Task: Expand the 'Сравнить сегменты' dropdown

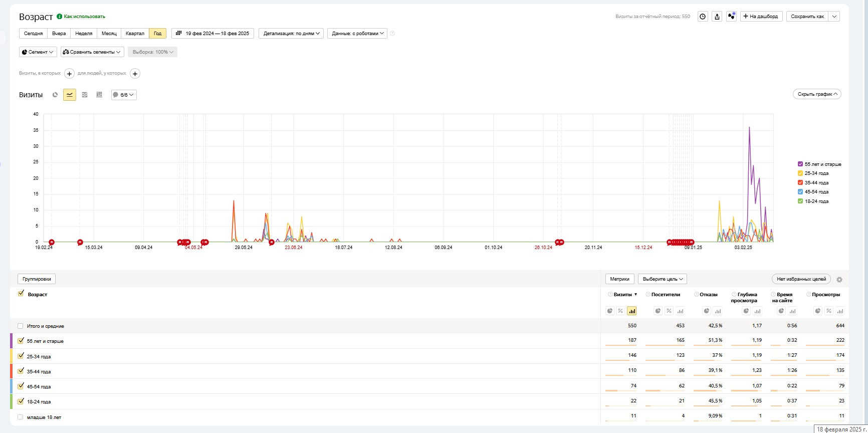Action: [x=92, y=52]
